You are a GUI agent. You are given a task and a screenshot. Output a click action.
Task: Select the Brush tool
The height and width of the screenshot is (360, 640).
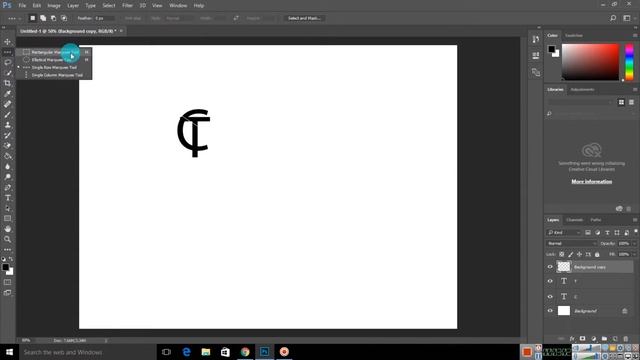7,114
